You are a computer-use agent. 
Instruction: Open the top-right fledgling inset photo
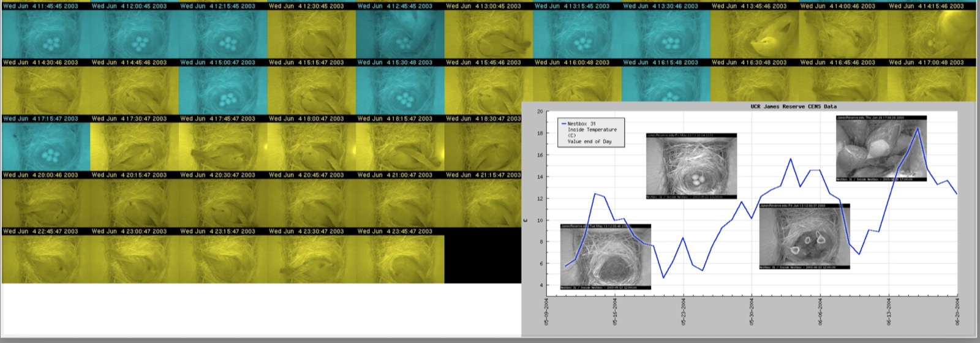coord(881,149)
